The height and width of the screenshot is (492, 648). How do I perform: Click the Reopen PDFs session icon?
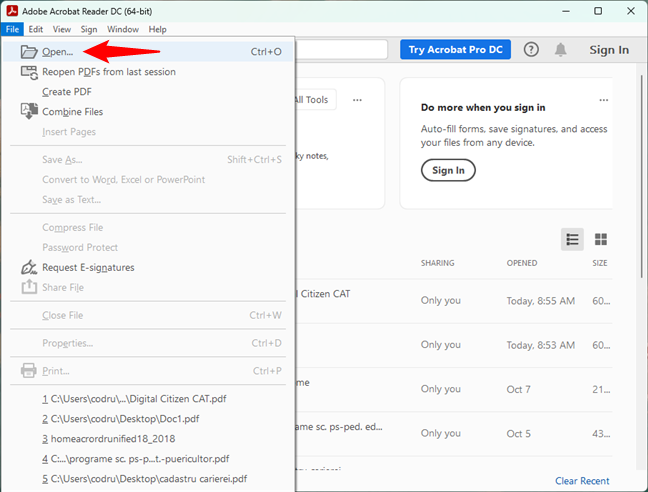point(29,72)
